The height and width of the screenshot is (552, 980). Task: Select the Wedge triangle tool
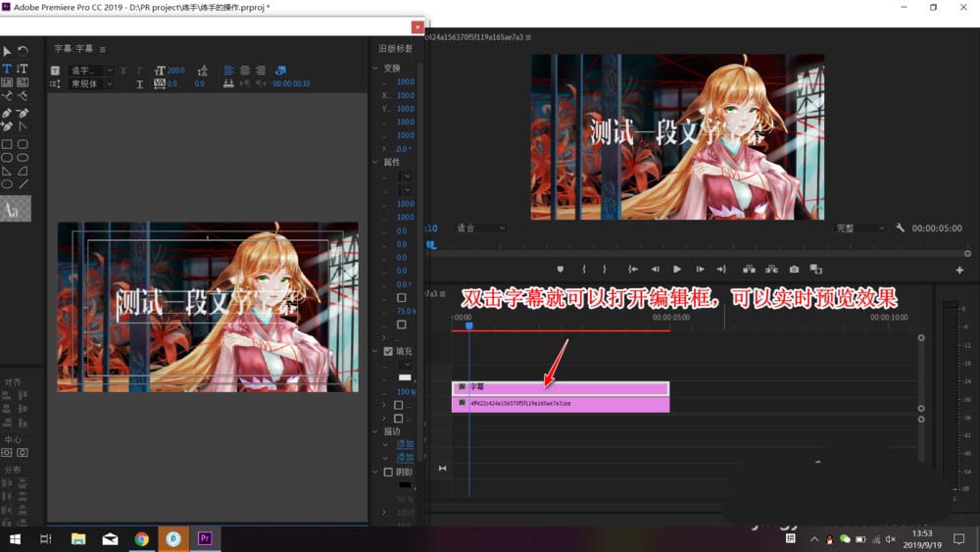pyautogui.click(x=7, y=171)
